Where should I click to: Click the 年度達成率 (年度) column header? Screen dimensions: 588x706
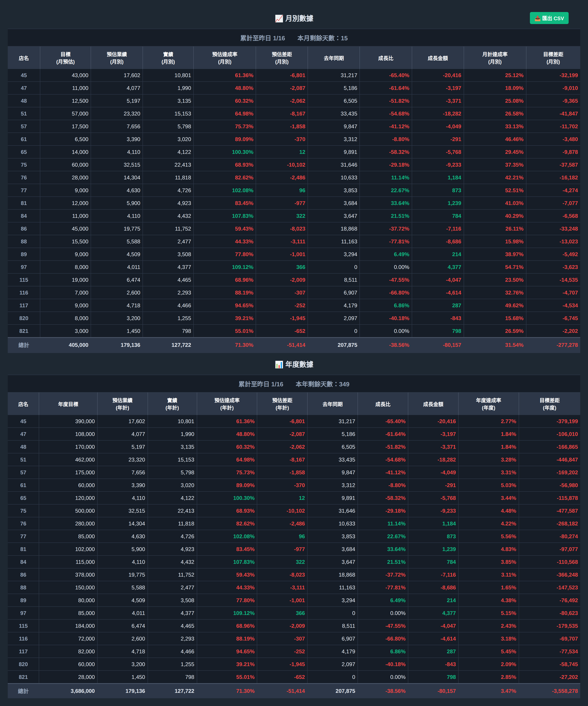pos(488,404)
